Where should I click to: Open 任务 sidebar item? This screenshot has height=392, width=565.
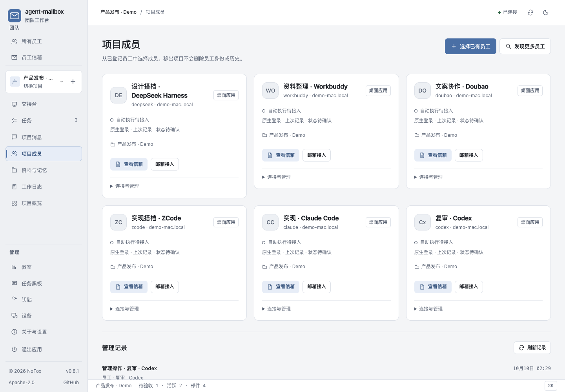coord(44,121)
